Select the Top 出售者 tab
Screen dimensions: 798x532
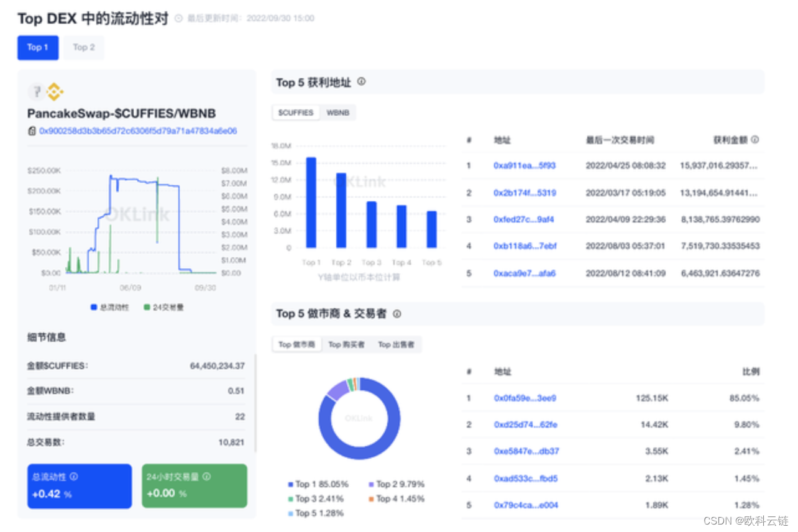(x=396, y=344)
